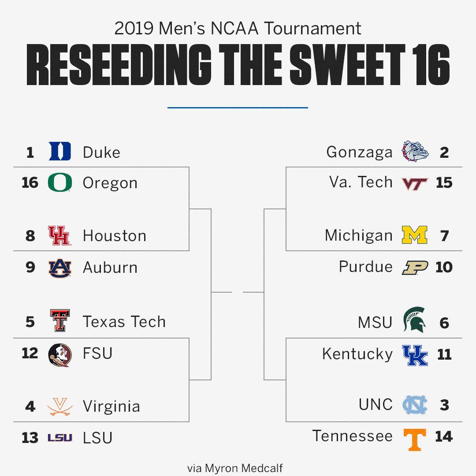Select the Virginia crossed sabres logo

[x=60, y=406]
